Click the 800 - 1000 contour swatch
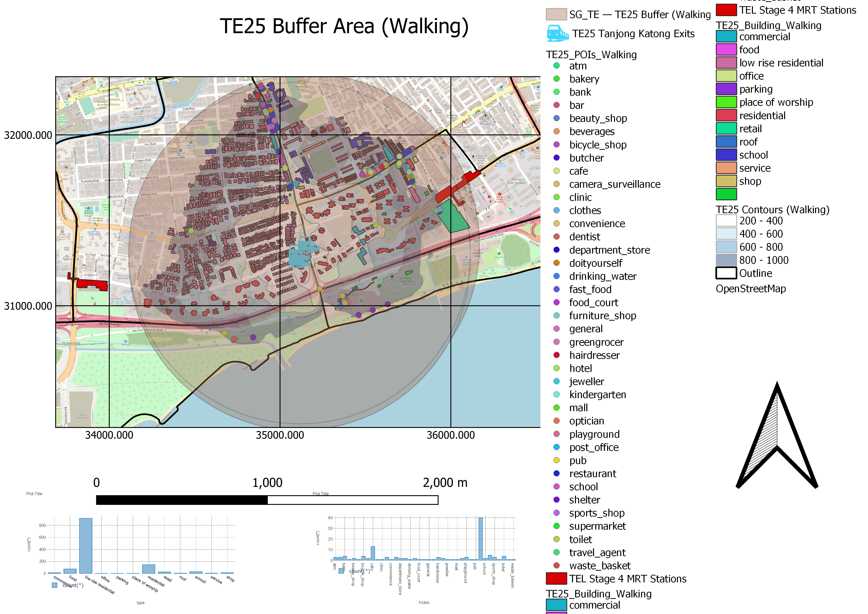This screenshot has width=868, height=614. pyautogui.click(x=726, y=260)
